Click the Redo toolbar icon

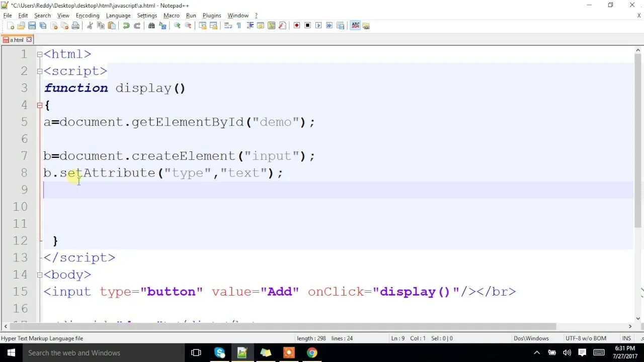137,26
